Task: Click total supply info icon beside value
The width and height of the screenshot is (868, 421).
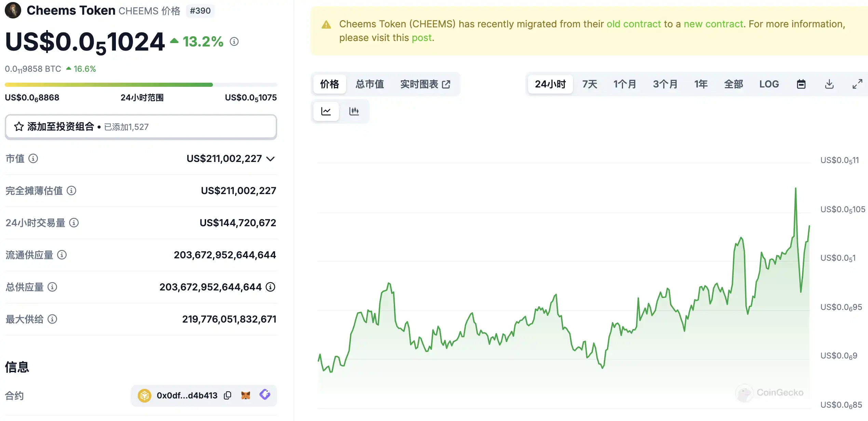Action: pos(270,287)
